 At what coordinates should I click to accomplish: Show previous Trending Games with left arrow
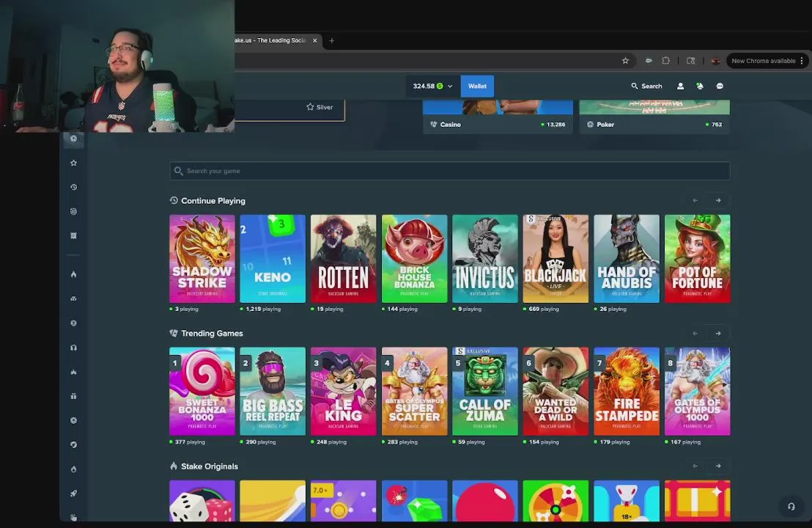click(x=695, y=333)
